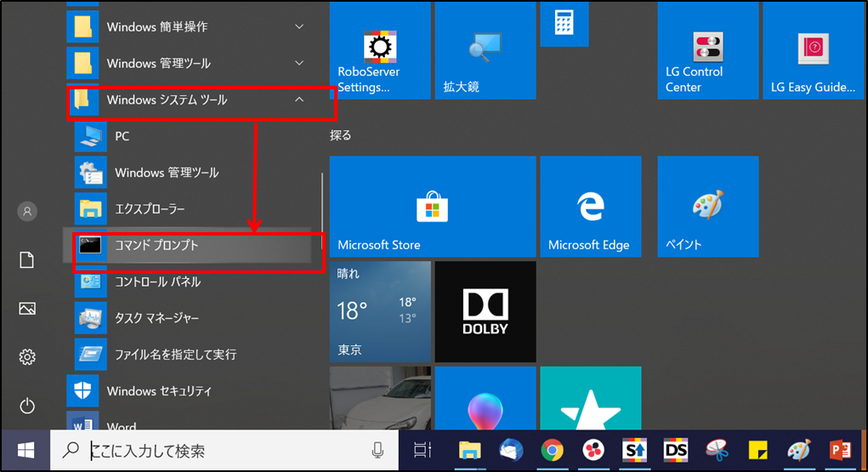This screenshot has height=472, width=868.
Task: Collapse the Windows システム ツール chevron
Action: (x=299, y=100)
